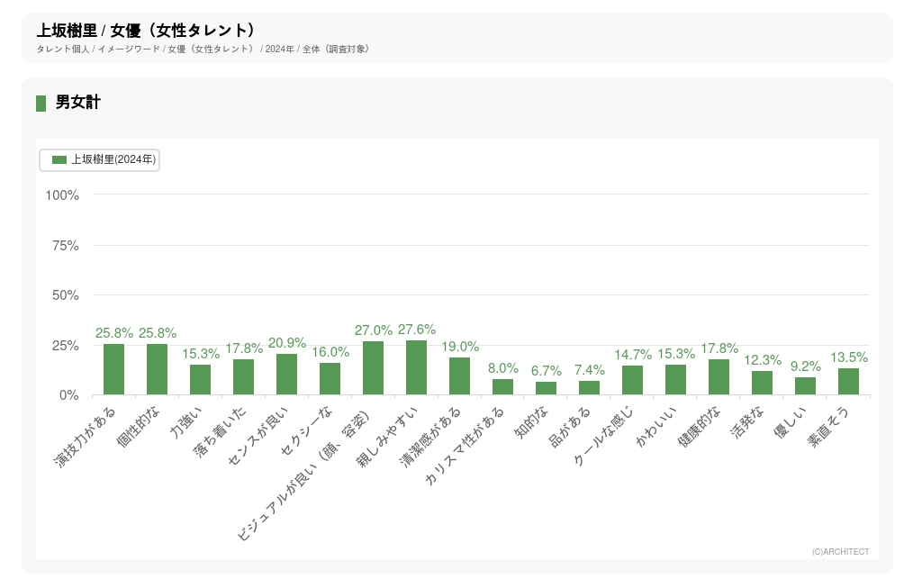Click the 力強い bar showing 15.3%
922x588 pixels.
point(201,380)
